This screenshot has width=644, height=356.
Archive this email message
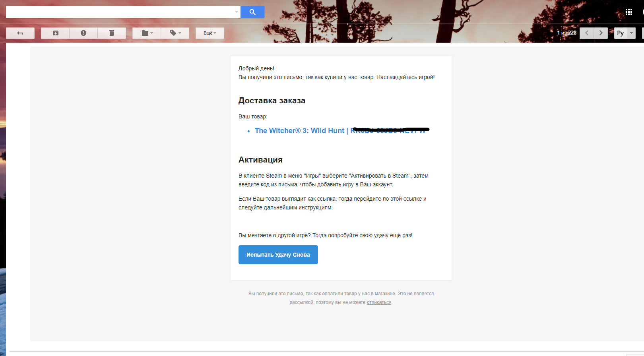55,33
